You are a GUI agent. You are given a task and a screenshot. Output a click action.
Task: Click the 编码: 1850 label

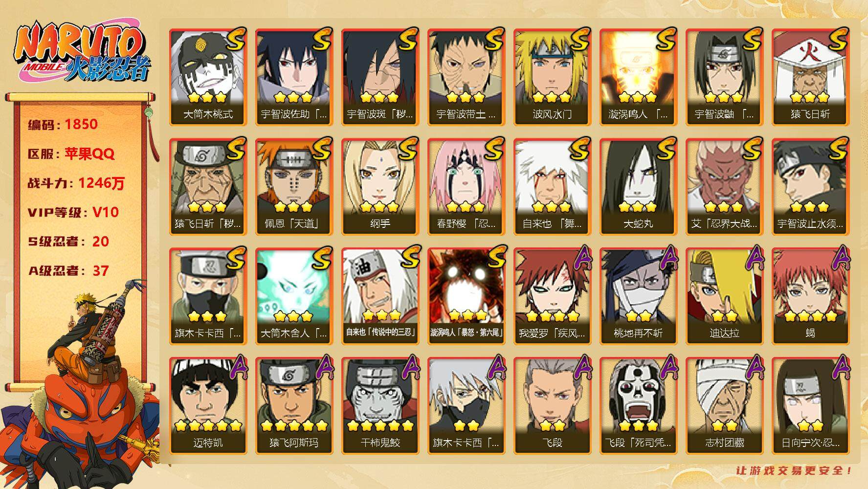tap(63, 124)
